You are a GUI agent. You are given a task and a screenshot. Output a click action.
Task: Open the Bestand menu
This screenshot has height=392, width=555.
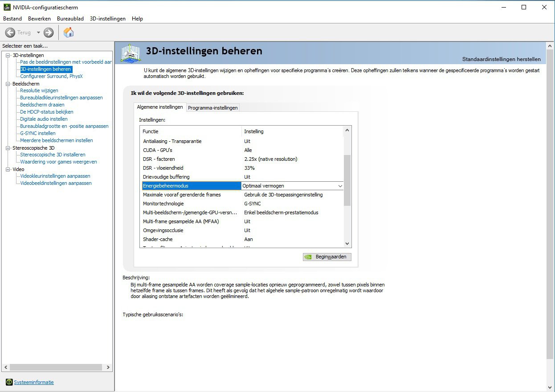pyautogui.click(x=12, y=19)
